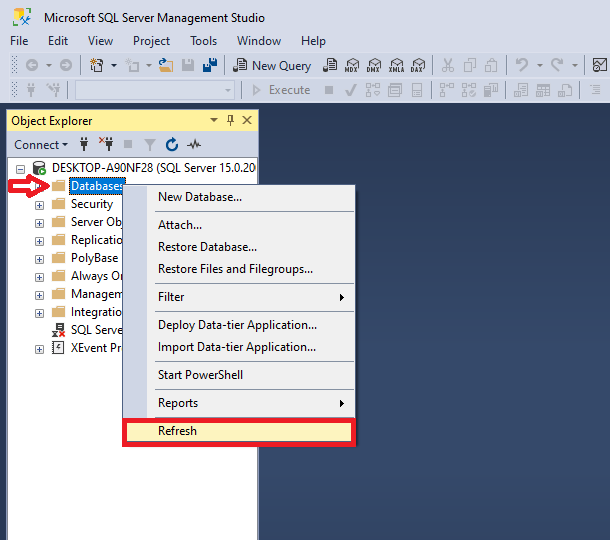Open the Help menu
The width and height of the screenshot is (610, 540).
[x=313, y=41]
